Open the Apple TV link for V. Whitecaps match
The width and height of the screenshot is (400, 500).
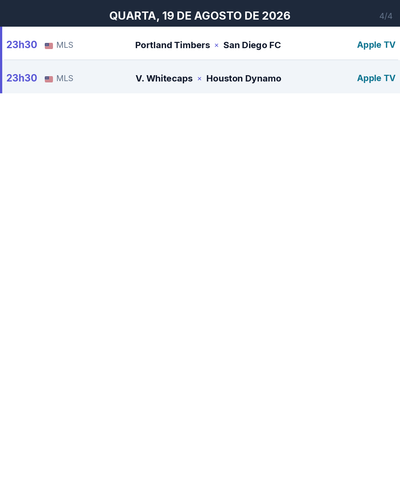[376, 78]
